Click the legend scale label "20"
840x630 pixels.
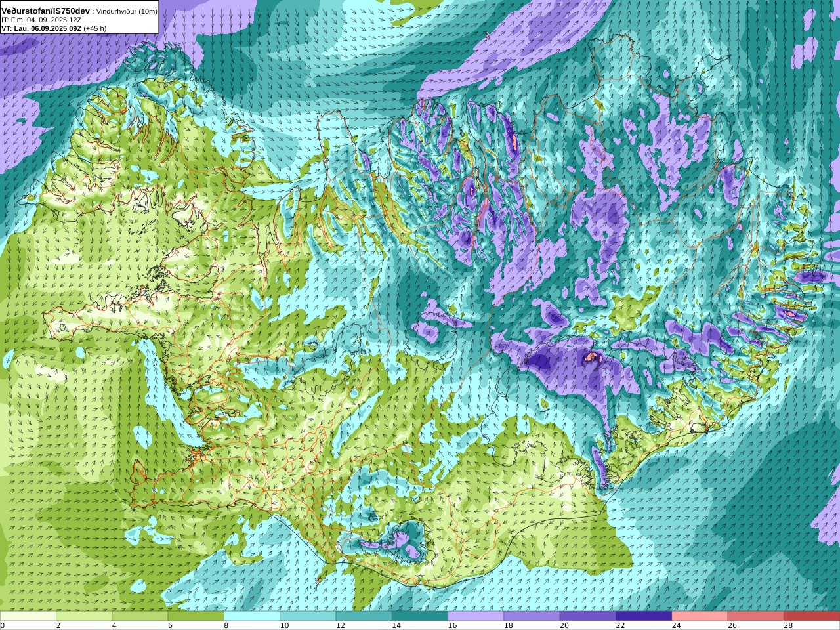coord(564,625)
